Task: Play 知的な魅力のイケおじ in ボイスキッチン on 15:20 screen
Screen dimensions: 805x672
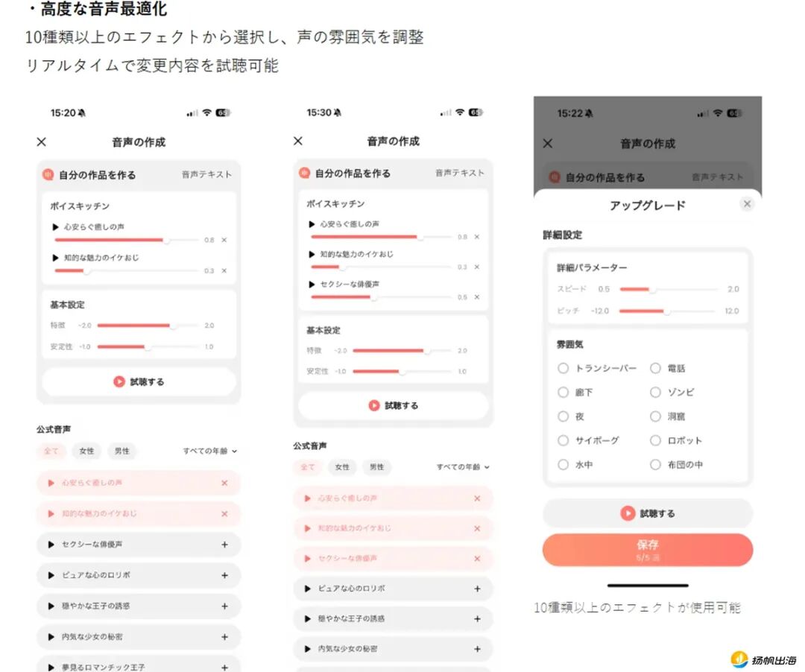Action: click(55, 258)
